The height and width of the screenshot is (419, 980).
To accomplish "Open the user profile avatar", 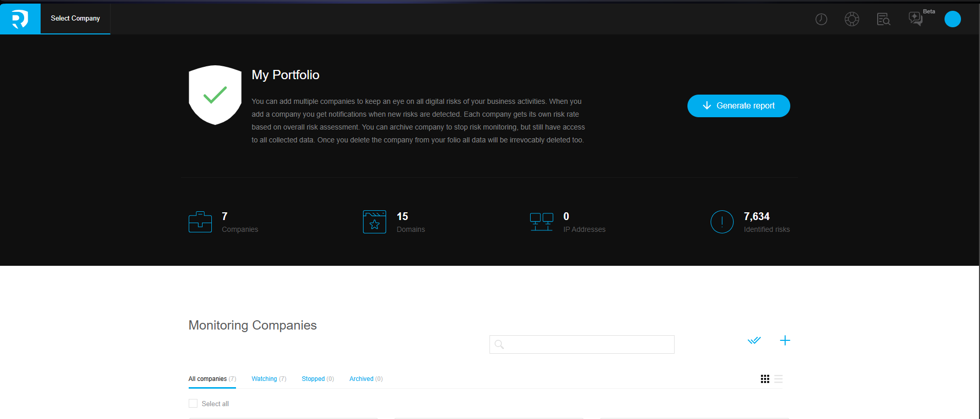I will 953,19.
